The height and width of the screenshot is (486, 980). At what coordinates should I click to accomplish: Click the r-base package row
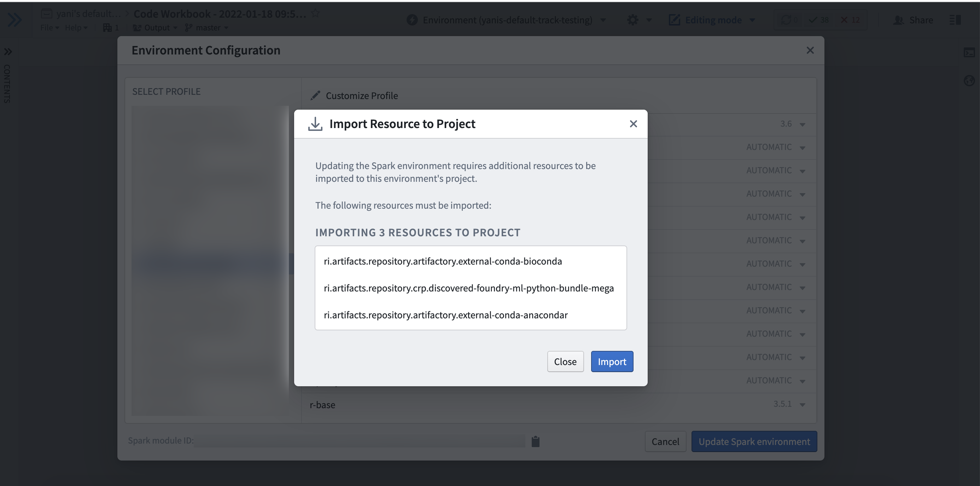[559, 404]
